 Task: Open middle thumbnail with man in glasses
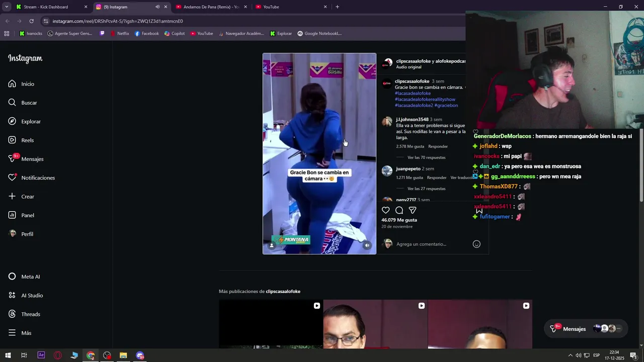pyautogui.click(x=375, y=324)
